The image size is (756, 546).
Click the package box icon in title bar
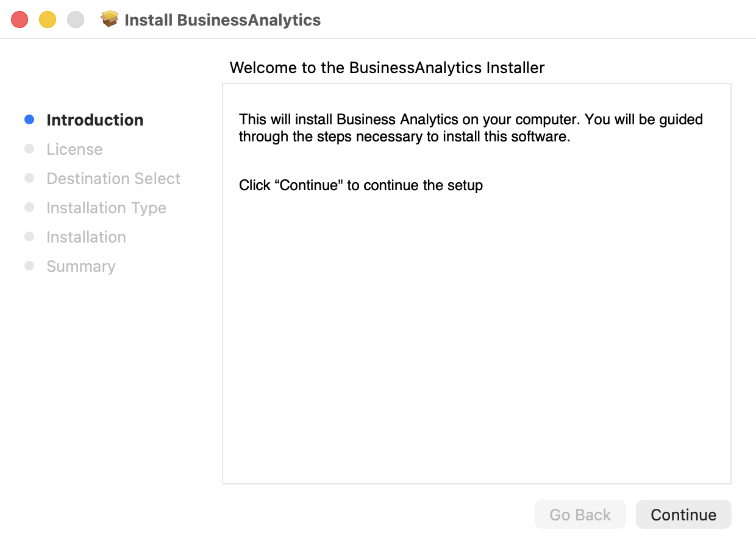(110, 19)
